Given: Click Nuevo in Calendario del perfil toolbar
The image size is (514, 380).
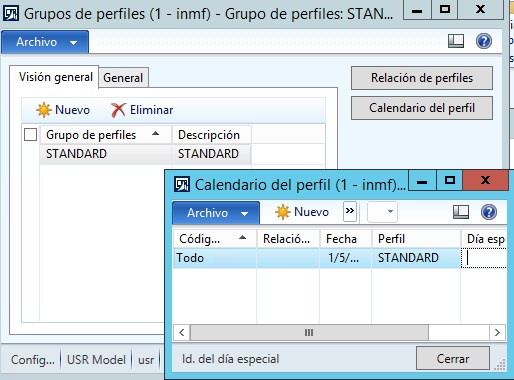Looking at the screenshot, I should [x=302, y=212].
